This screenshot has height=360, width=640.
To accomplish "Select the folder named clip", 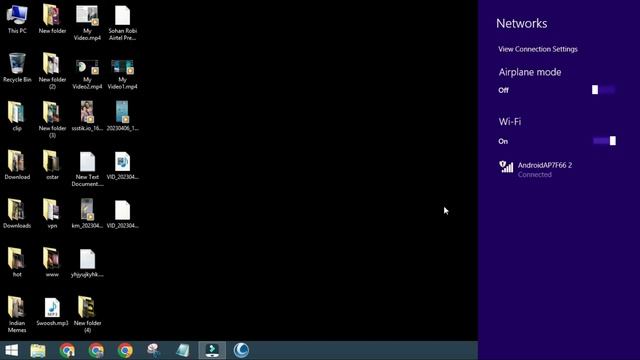I will point(17,116).
